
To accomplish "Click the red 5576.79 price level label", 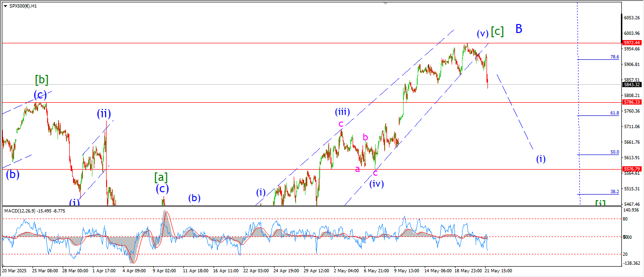I will (x=632, y=169).
